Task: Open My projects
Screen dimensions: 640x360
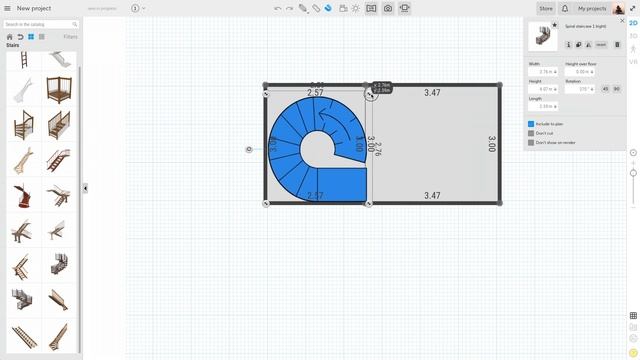Action: pyautogui.click(x=592, y=8)
